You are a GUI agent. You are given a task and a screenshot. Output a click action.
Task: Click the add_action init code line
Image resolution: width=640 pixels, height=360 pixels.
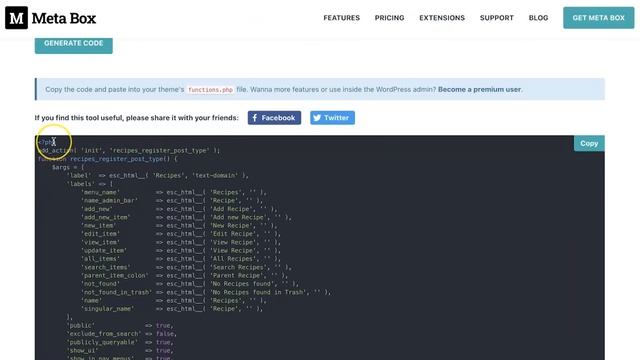tap(129, 151)
